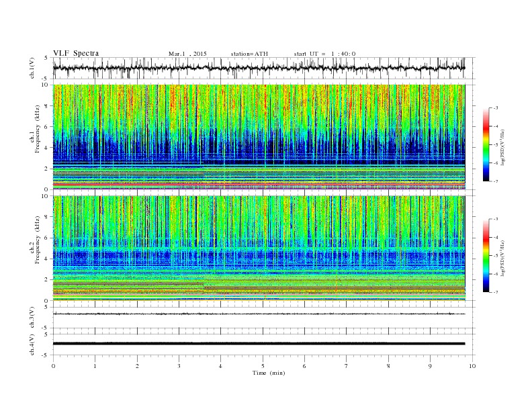Click the '10' tick label on time axis
This screenshot has height=411, width=532.
[472, 366]
